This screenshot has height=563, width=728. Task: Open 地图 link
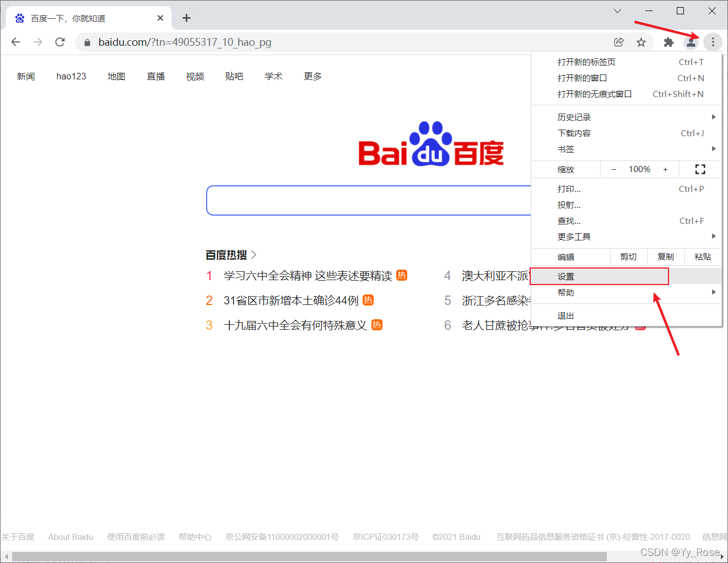[116, 76]
